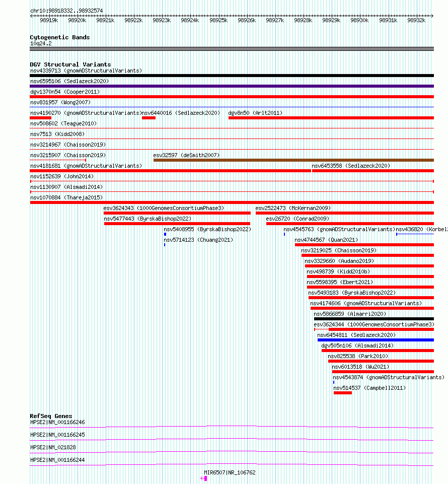448x484 pixels.
Task: Click the brown esv32597 (deSmith2007) bar
Action: click(x=294, y=160)
